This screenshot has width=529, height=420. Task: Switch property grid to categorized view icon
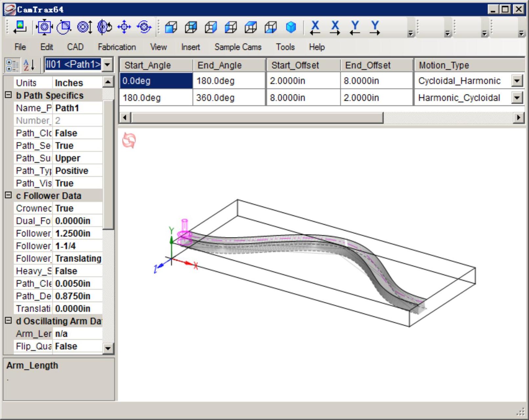click(x=12, y=65)
